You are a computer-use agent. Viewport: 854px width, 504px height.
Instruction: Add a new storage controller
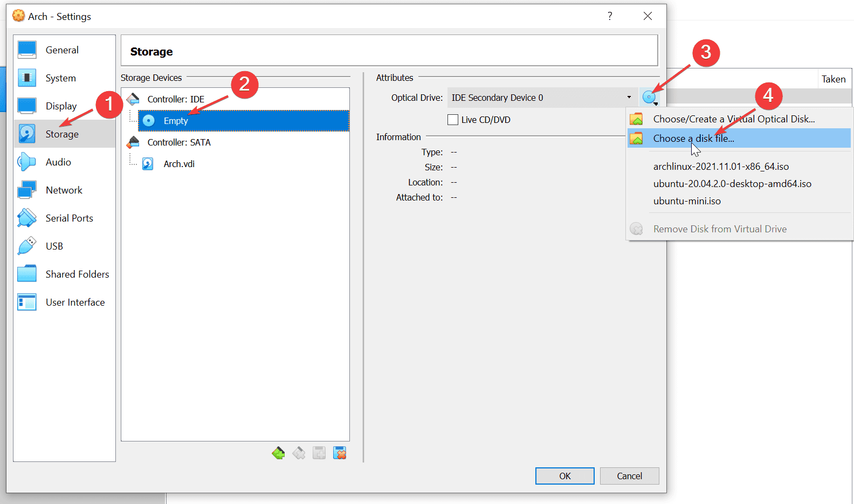pos(278,453)
